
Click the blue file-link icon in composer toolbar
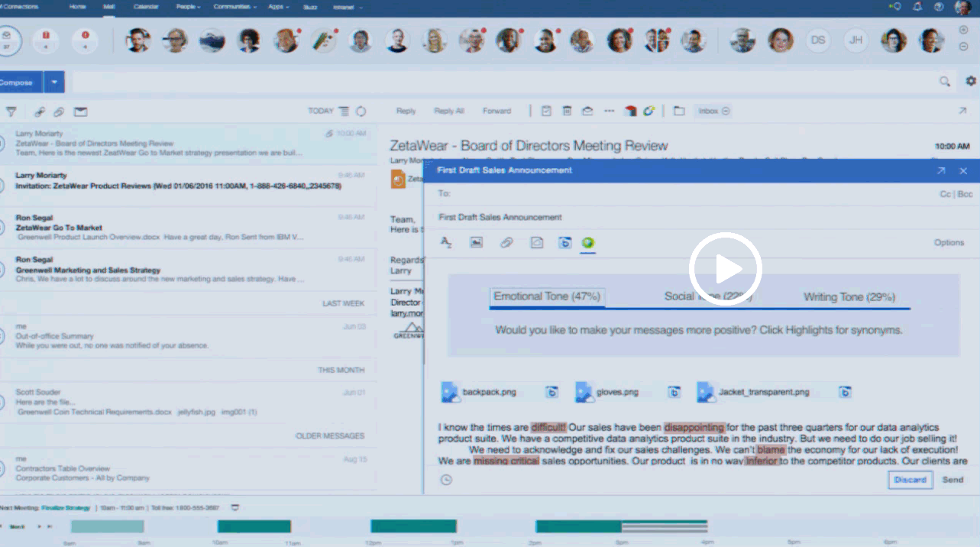click(x=564, y=243)
